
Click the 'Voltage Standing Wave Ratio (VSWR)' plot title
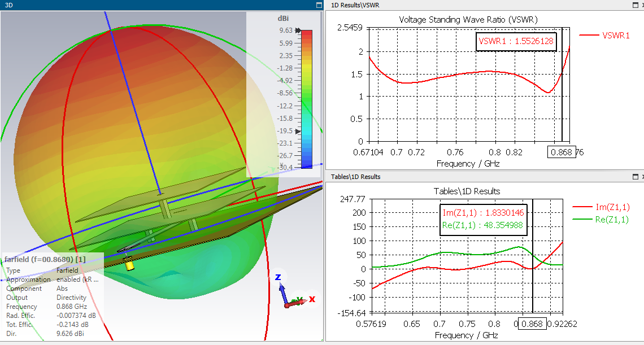pos(468,19)
